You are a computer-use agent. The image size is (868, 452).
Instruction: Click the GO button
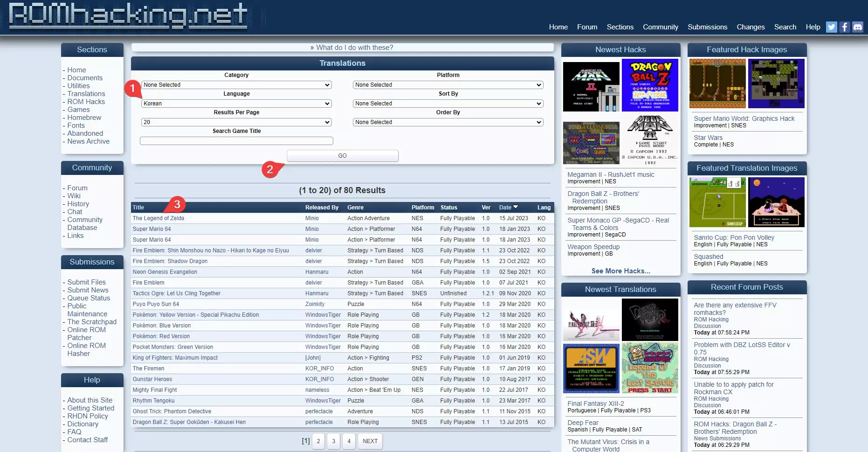click(x=343, y=156)
